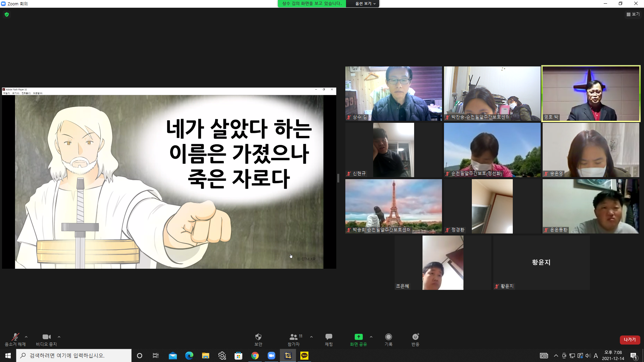This screenshot has width=644, height=362.
Task: Open Snip & Sketch on taskbar
Action: click(288, 356)
